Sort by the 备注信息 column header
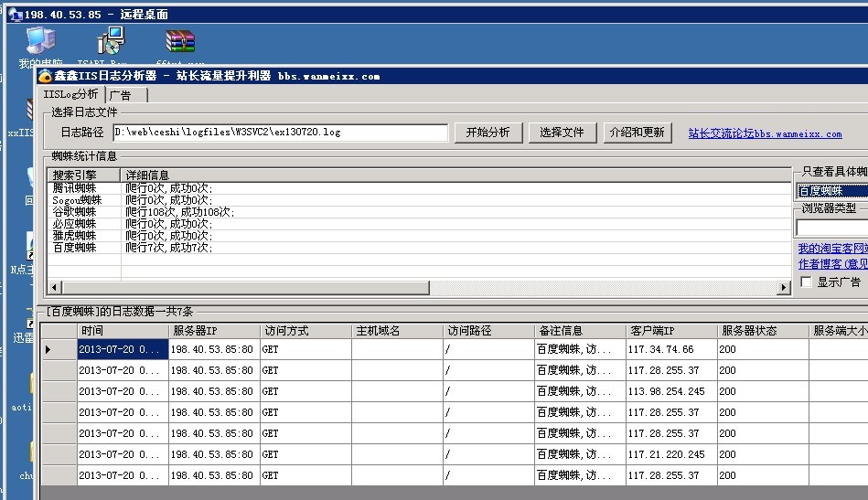This screenshot has width=868, height=500. pos(580,331)
